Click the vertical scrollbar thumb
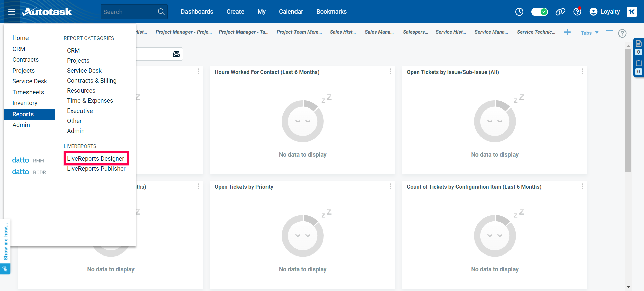This screenshot has height=291, width=644. (628, 110)
